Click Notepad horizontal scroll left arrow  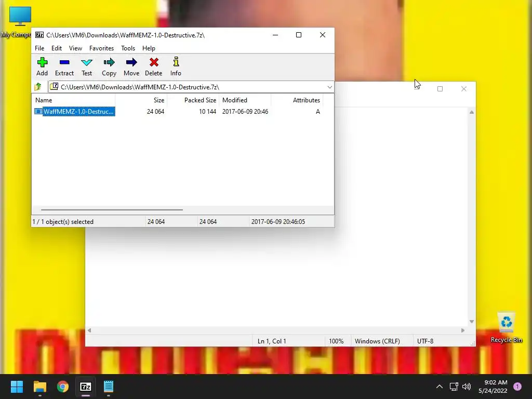pyautogui.click(x=89, y=330)
